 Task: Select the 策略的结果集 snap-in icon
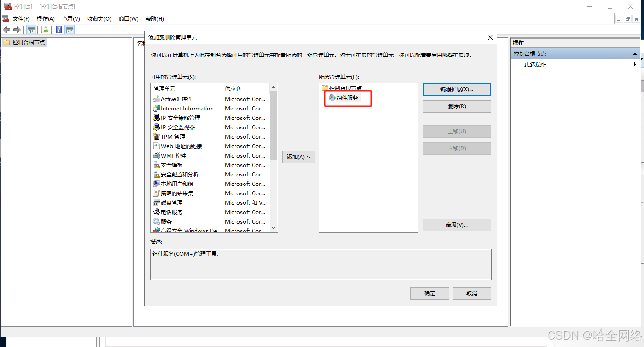tap(156, 193)
